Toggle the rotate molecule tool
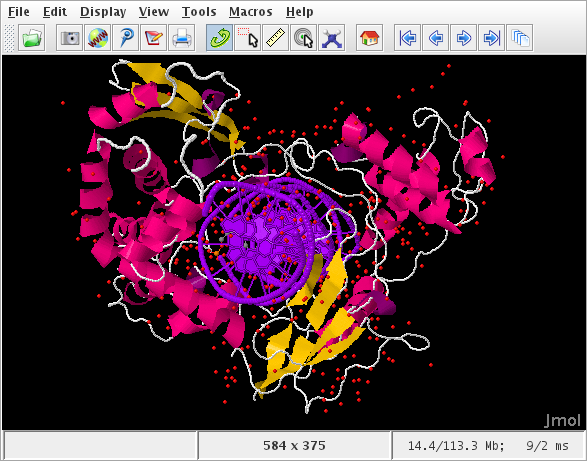This screenshot has width=588, height=462. [x=219, y=38]
